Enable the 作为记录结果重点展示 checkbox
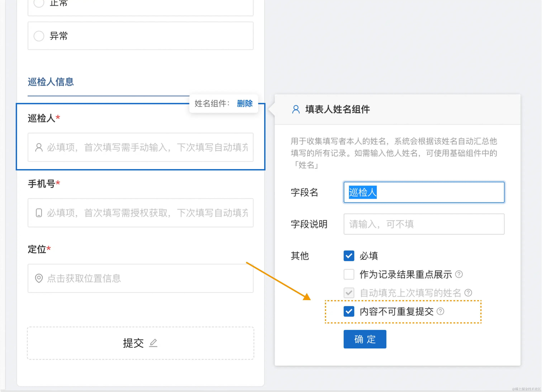 coord(349,274)
